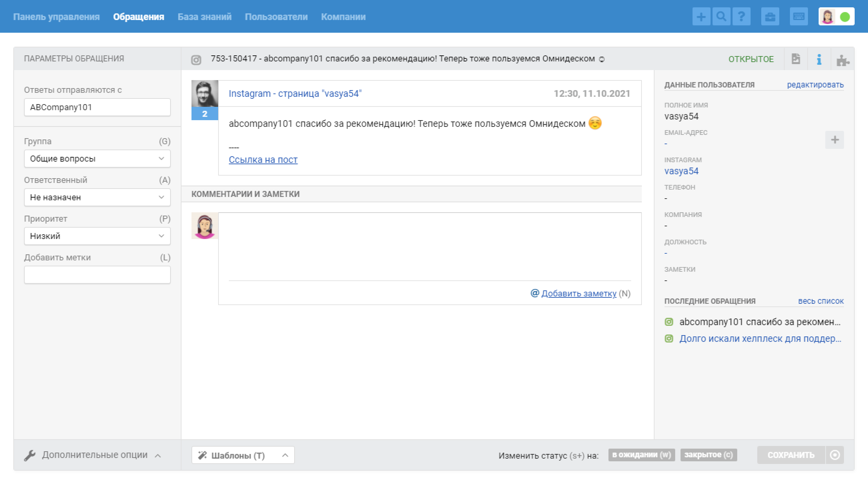Click the plus icon in the top bar
The width and height of the screenshot is (868, 484).
click(701, 16)
